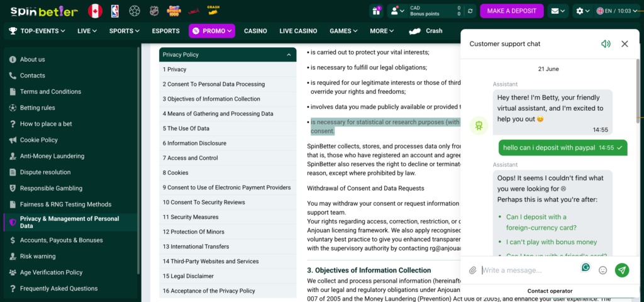Screen dimensions: 644x302
Task: Select 'I can't play with bonus money' suggestion
Action: point(552,242)
